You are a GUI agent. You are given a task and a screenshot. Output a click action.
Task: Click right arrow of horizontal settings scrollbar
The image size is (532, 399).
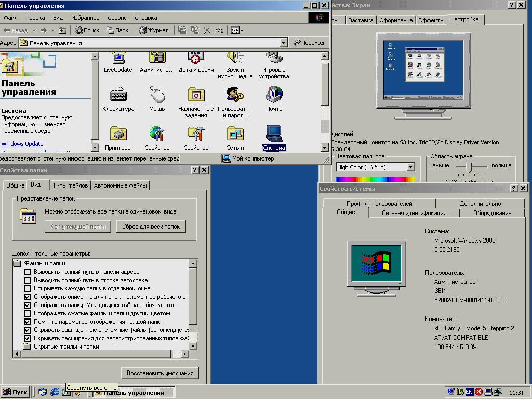(x=184, y=354)
